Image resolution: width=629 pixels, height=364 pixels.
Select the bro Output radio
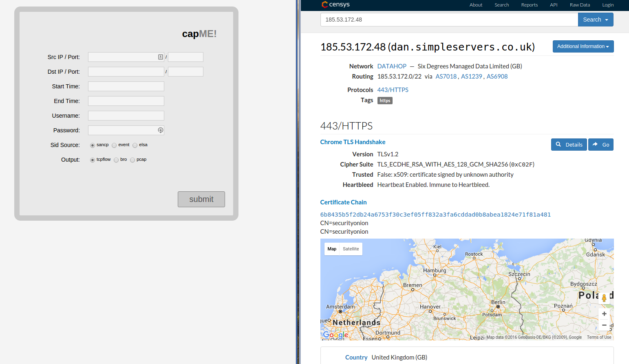pyautogui.click(x=116, y=160)
